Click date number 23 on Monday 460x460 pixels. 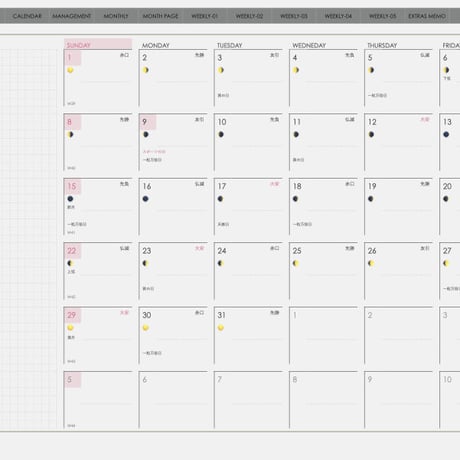147,251
